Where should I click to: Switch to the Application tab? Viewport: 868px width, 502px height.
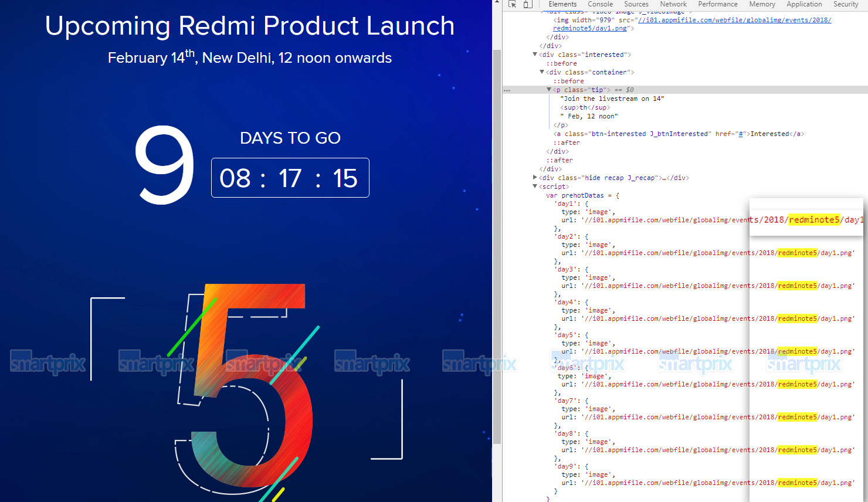804,4
